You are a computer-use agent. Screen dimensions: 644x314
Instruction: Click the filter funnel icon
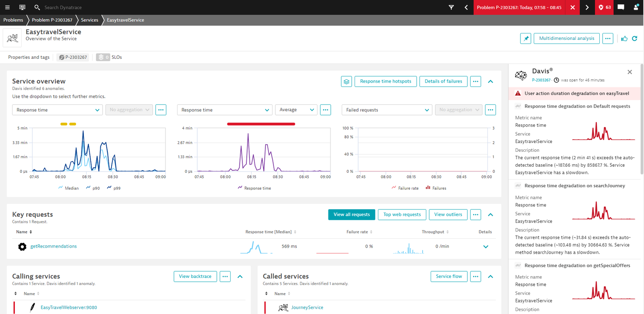tap(451, 7)
